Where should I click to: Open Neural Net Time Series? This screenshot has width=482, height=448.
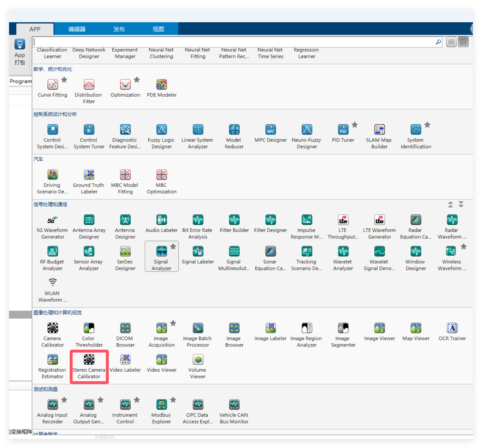click(x=270, y=53)
